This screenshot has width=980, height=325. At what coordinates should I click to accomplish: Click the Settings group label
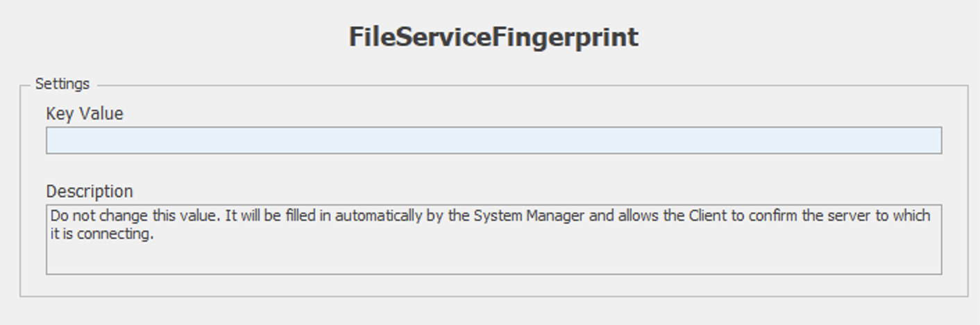[x=62, y=84]
